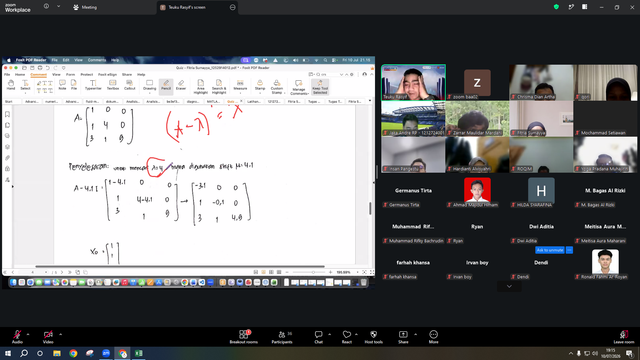Click the Foxit zoom slider

click(x=313, y=272)
